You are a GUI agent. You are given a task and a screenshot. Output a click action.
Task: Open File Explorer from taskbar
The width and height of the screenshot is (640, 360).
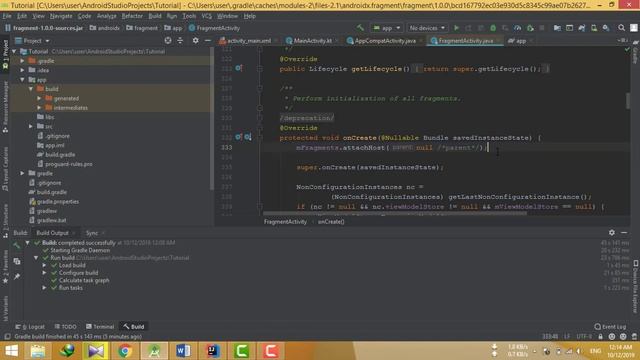tap(38, 351)
